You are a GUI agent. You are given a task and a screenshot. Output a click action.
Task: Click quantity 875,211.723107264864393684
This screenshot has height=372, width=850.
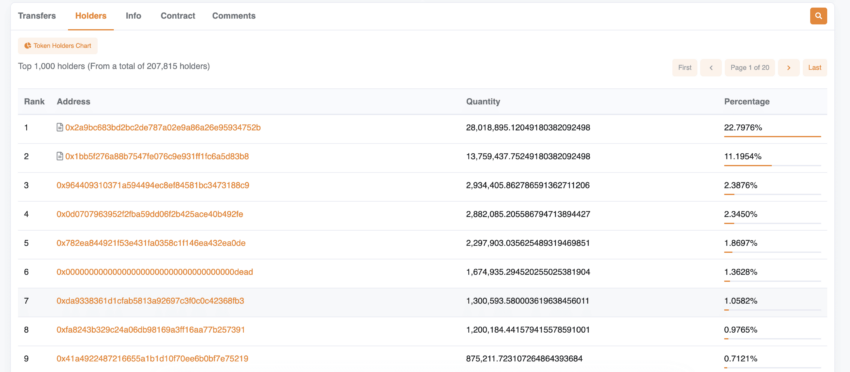524,358
